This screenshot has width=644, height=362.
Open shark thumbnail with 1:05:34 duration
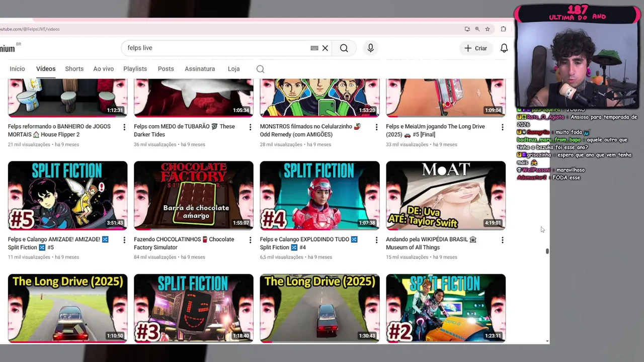click(194, 98)
